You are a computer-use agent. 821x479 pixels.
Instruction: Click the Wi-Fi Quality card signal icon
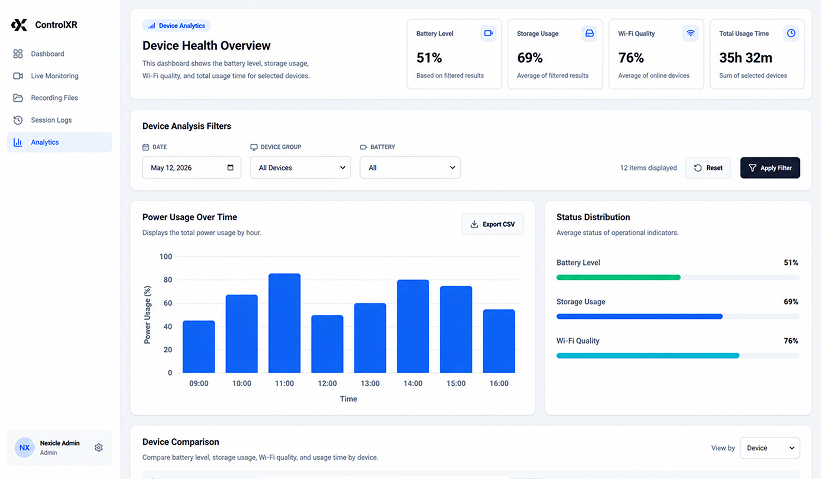pyautogui.click(x=690, y=33)
